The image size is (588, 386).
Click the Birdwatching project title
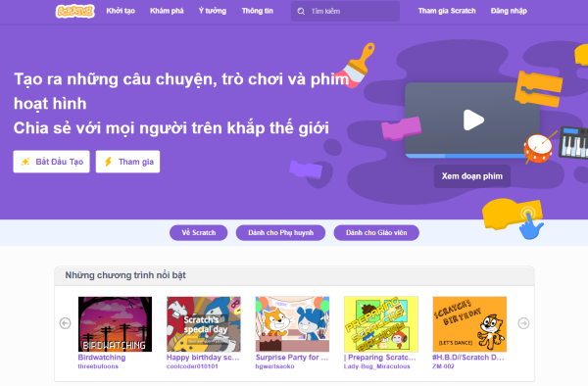(x=102, y=358)
